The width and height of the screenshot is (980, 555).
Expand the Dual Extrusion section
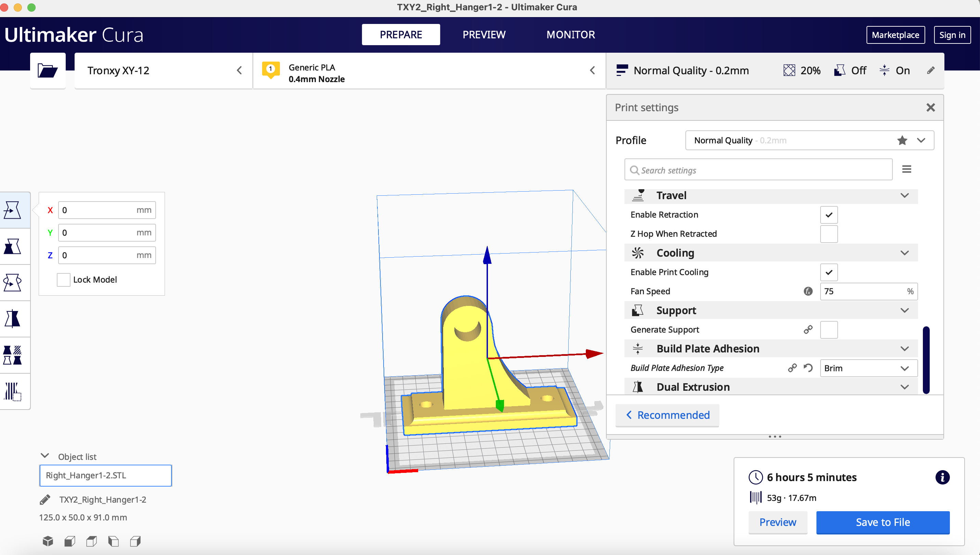point(904,387)
